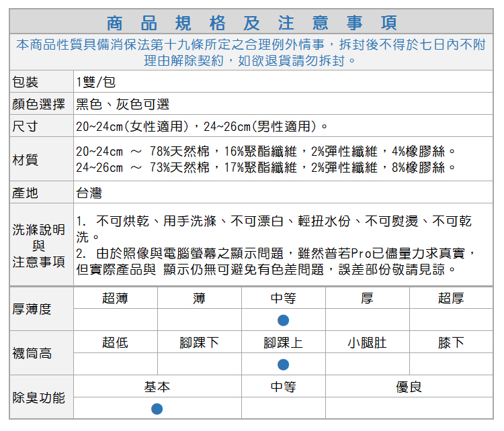Select the 顏色選擇 row label
This screenshot has width=504, height=431.
click(39, 104)
